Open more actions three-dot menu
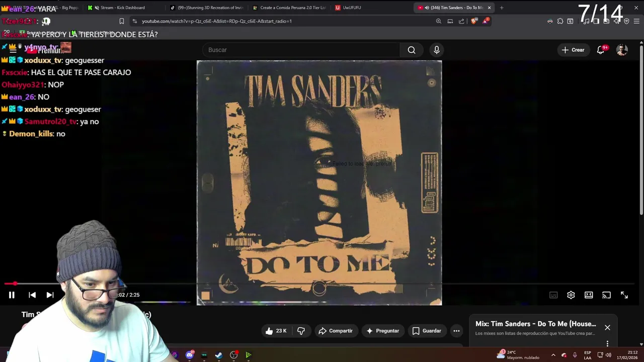This screenshot has width=644, height=362. [x=456, y=331]
